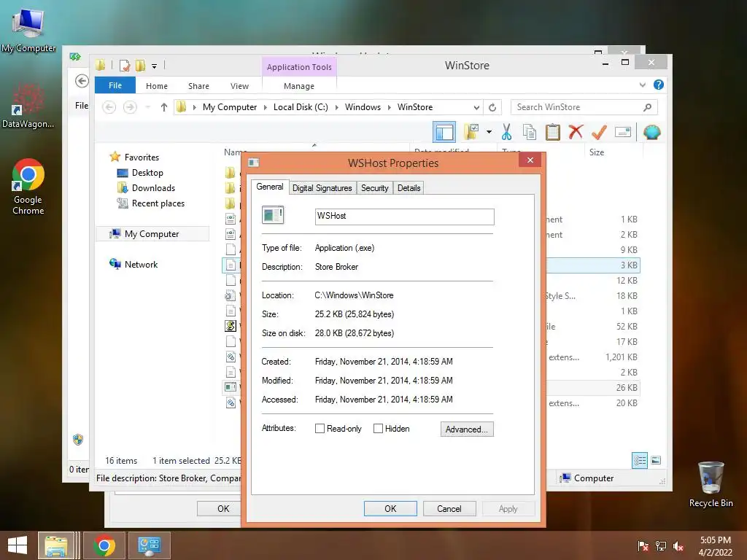Click the muted volume tray icon

[678, 547]
